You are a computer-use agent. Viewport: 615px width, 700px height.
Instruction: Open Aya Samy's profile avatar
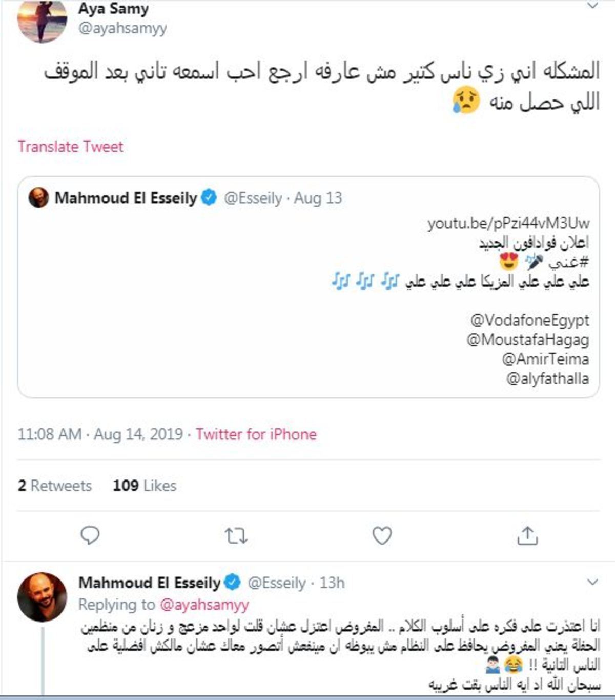click(42, 19)
